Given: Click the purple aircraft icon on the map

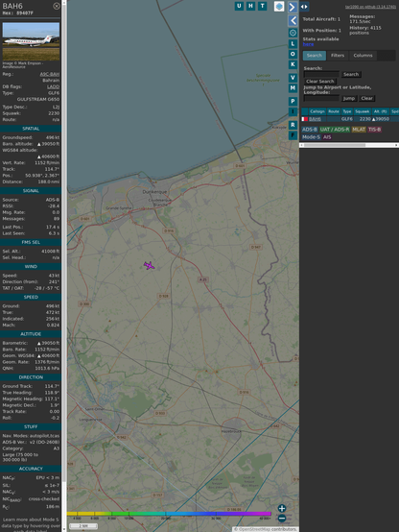Looking at the screenshot, I should click(150, 266).
